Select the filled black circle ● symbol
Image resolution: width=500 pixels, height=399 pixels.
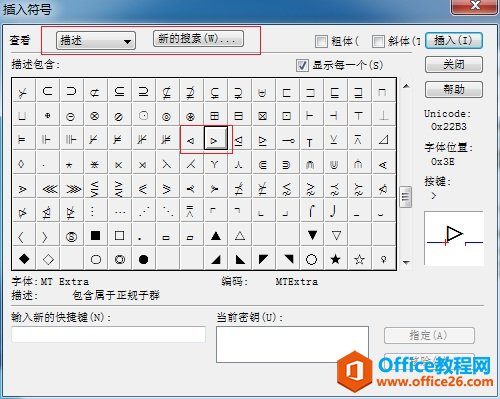pyautogui.click(x=144, y=259)
